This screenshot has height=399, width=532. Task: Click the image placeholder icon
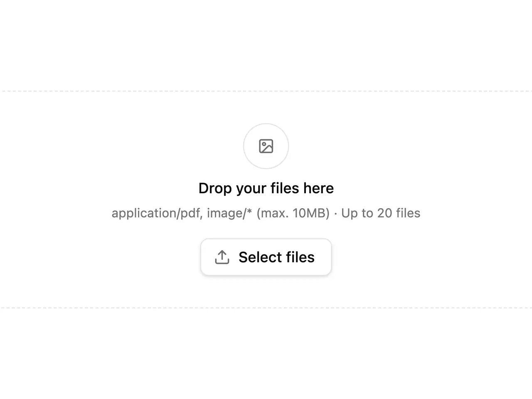click(266, 146)
